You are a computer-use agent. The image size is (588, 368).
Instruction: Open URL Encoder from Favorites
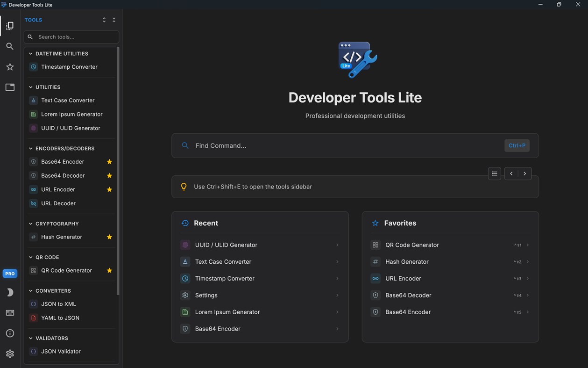point(450,279)
